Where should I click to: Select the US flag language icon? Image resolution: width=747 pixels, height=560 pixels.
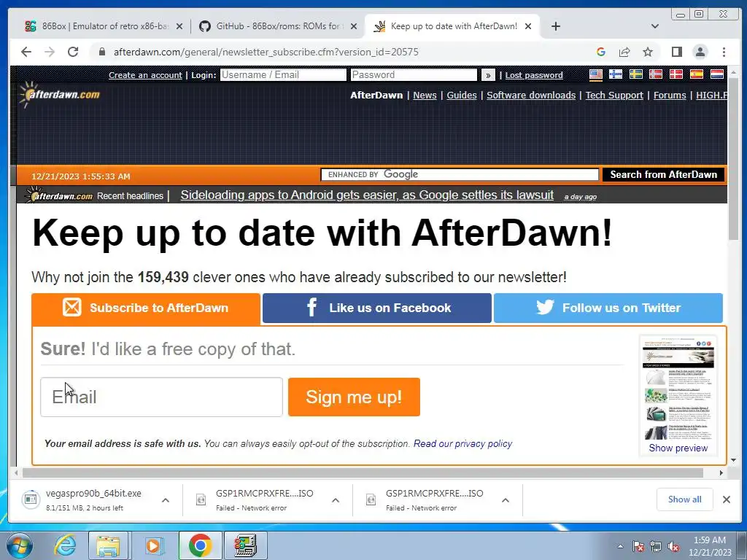595,74
